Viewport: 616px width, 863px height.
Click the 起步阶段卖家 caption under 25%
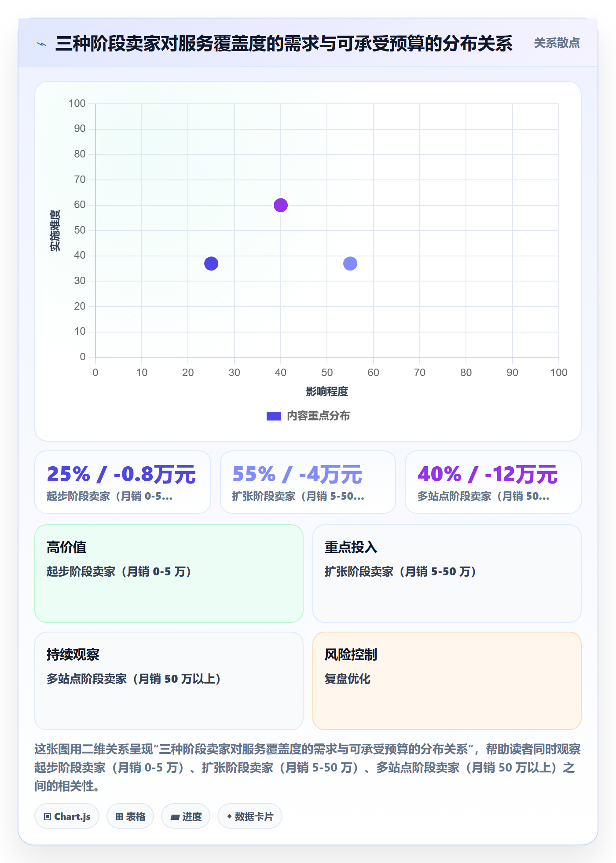110,497
